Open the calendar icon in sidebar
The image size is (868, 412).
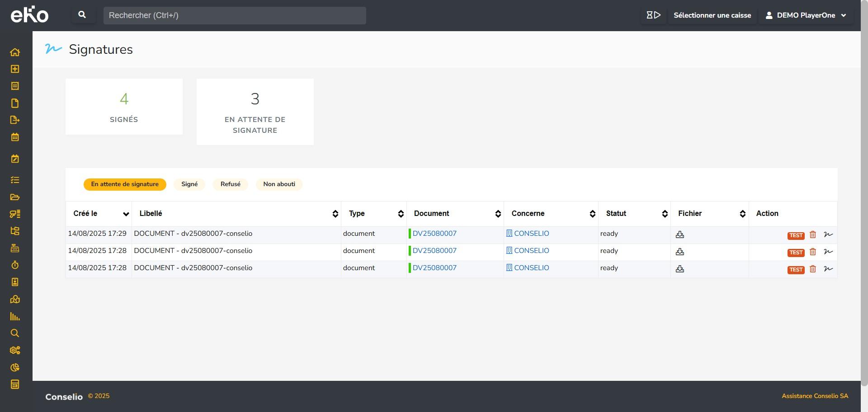pyautogui.click(x=15, y=137)
